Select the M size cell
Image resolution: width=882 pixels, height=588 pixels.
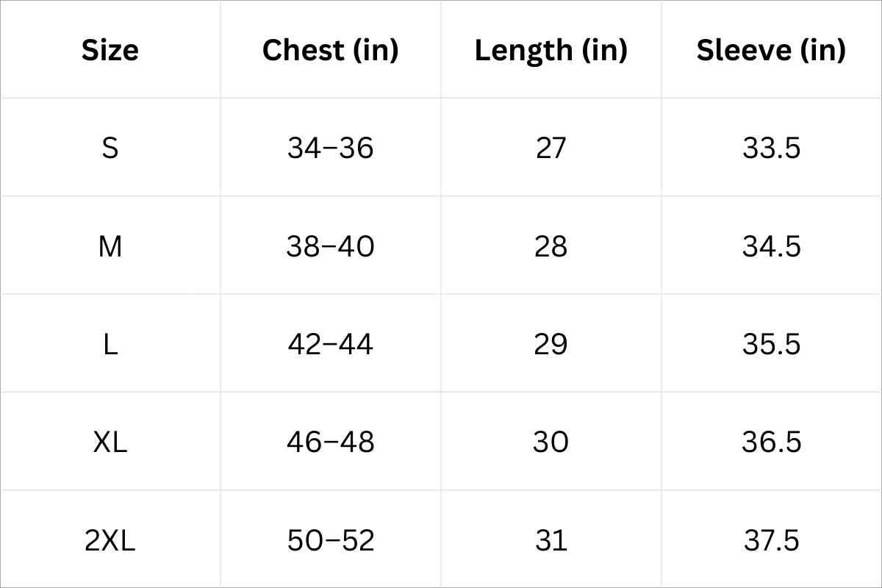click(110, 246)
